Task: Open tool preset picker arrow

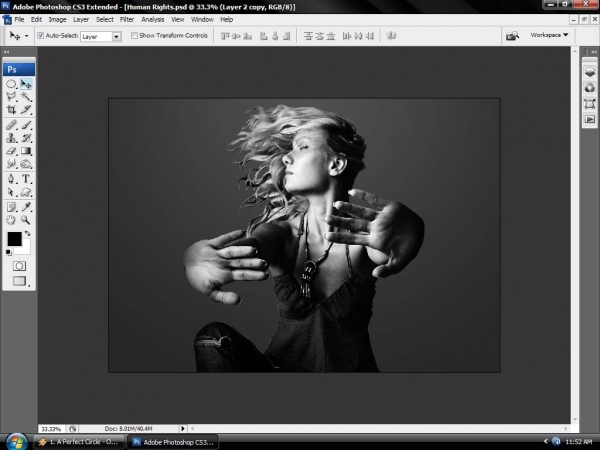Action: (x=26, y=36)
